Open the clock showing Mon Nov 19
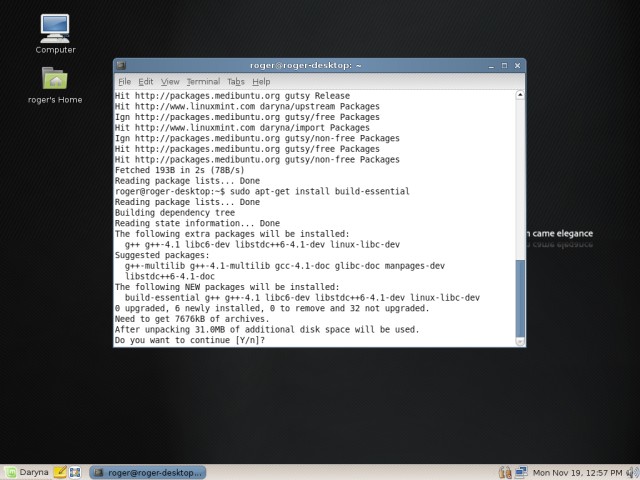 [577, 473]
